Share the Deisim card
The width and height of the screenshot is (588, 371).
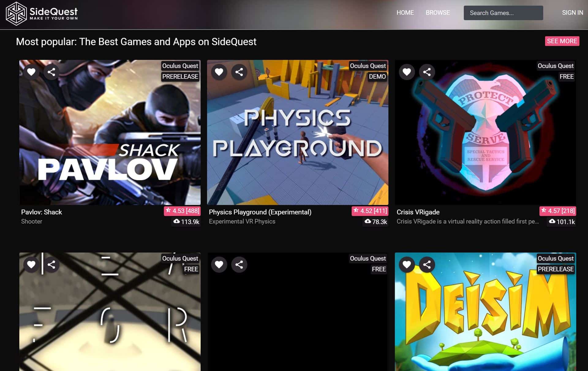point(427,265)
